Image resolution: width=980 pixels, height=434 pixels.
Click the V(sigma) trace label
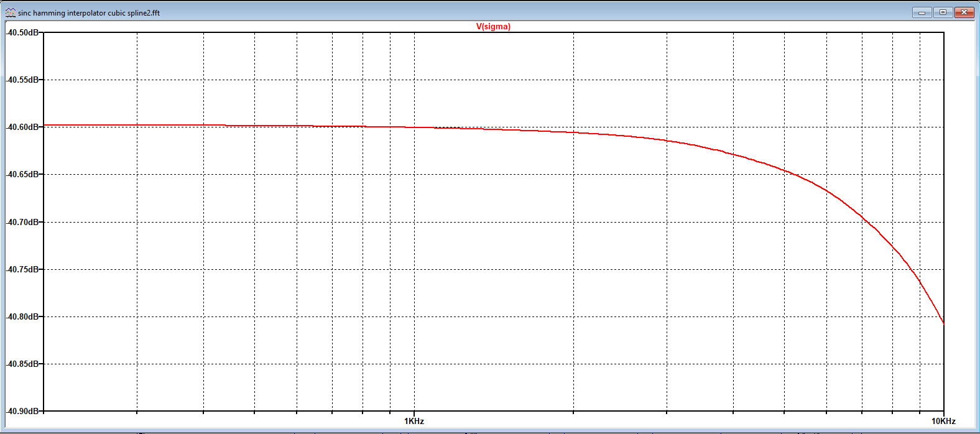point(493,27)
